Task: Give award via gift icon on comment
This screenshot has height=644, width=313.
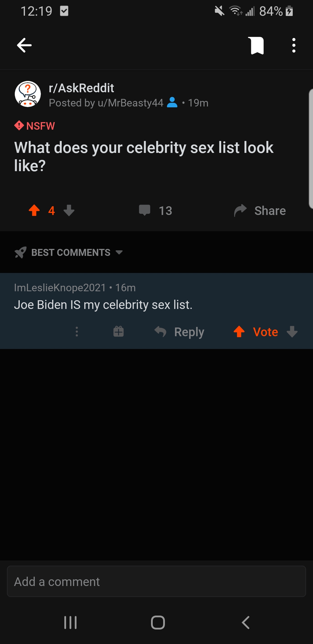Action: click(x=119, y=331)
